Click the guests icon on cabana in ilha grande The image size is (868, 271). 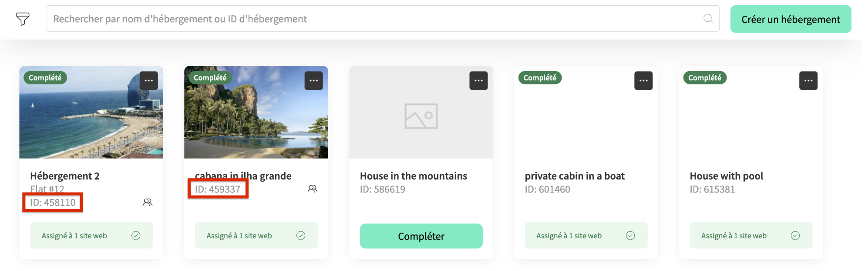pyautogui.click(x=312, y=189)
